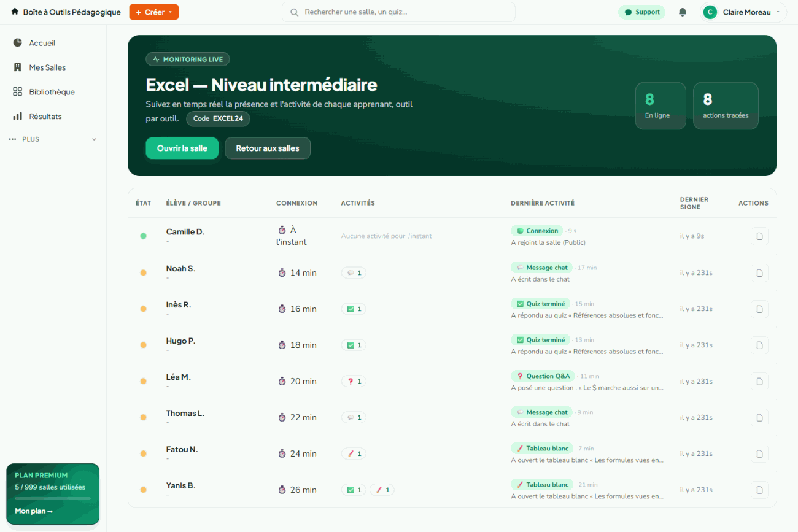
Task: Open the Claire Moreau account menu arrow
Action: [x=778, y=12]
